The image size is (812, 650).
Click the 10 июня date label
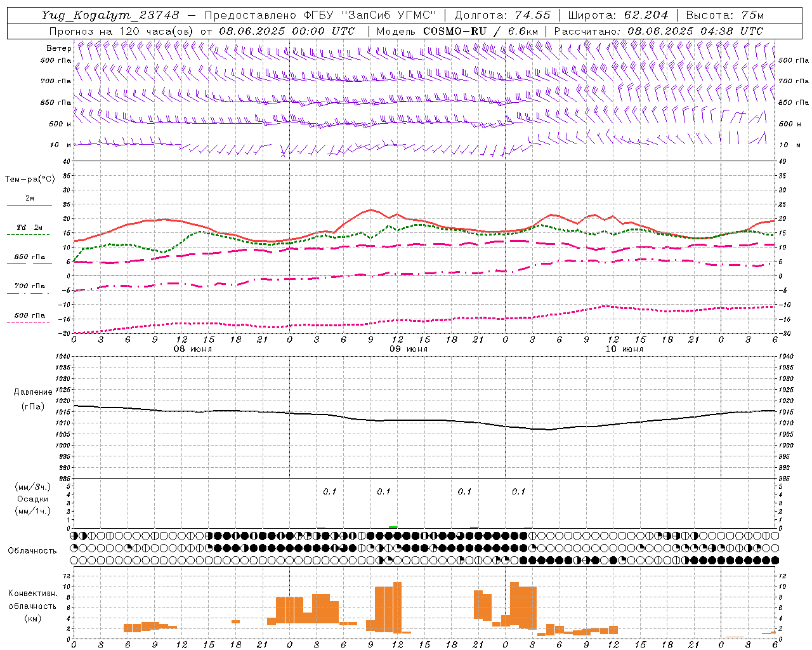624,349
